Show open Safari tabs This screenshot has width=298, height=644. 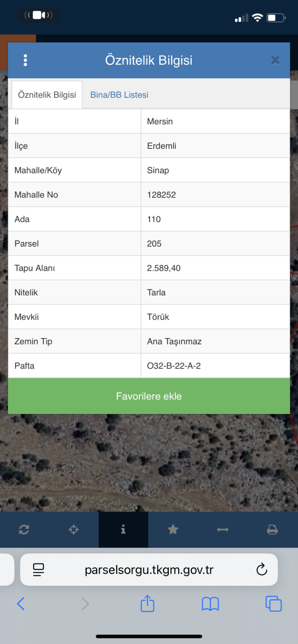point(273,603)
